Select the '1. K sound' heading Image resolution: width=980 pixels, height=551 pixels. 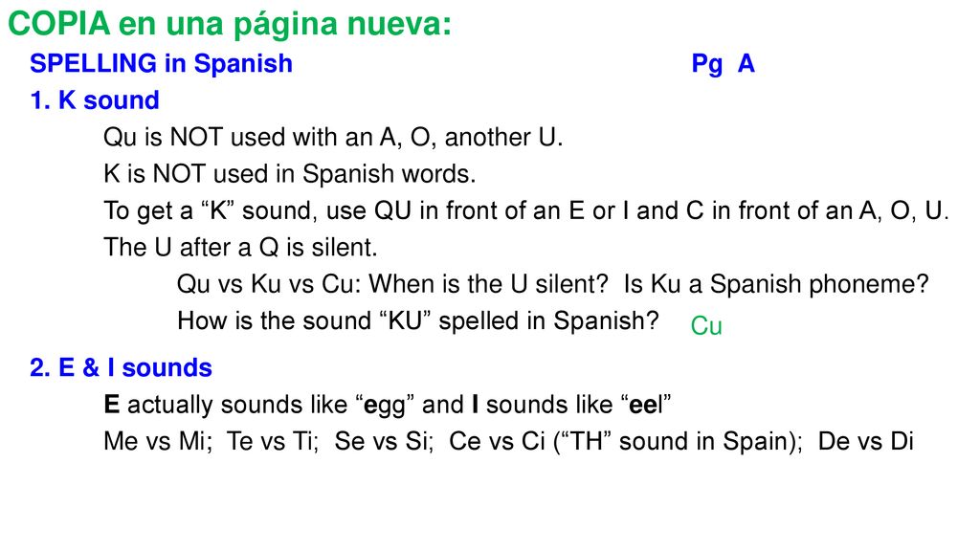tap(95, 99)
